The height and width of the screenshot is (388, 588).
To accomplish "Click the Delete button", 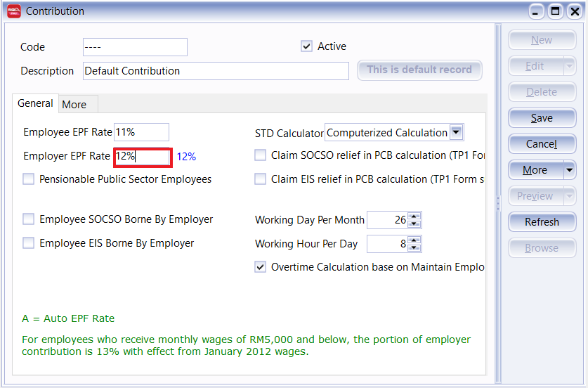I will pos(542,92).
